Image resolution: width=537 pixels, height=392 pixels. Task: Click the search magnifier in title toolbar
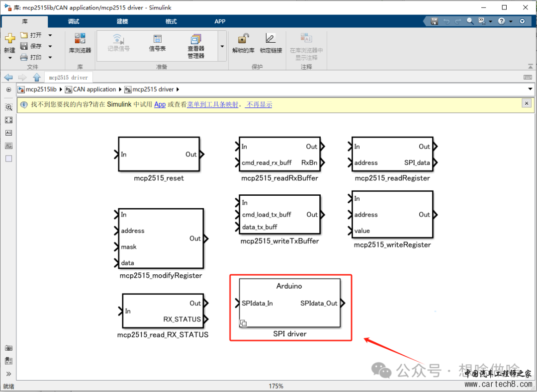tap(470, 21)
